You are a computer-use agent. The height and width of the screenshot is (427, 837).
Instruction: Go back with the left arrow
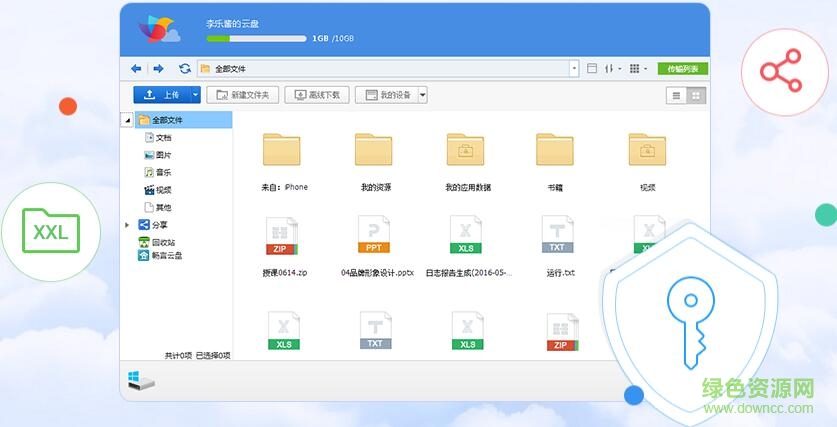(136, 68)
